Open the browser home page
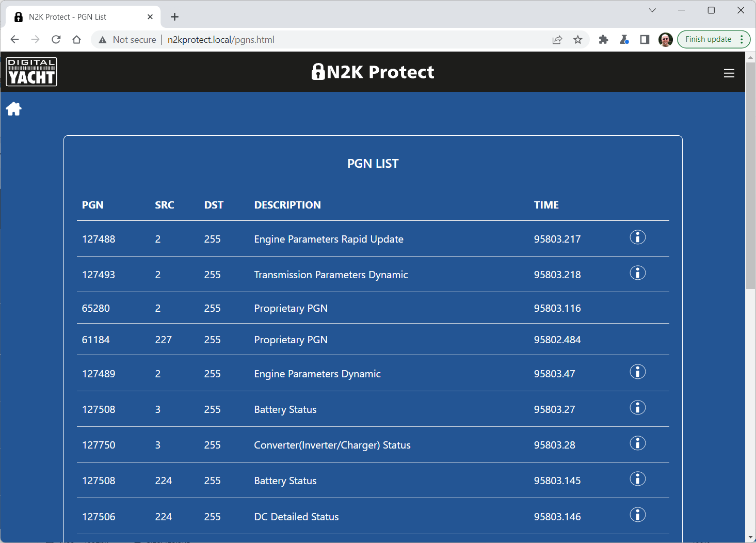 (77, 40)
